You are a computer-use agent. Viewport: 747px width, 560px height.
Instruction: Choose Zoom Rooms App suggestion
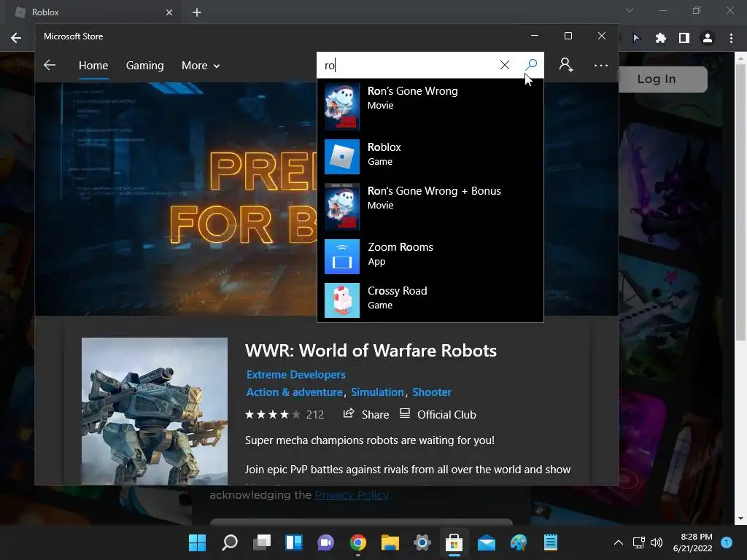(430, 257)
